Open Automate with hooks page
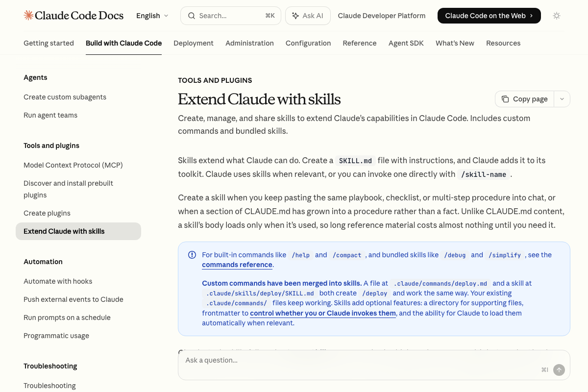Viewport: 588px width, 392px height. (x=58, y=281)
